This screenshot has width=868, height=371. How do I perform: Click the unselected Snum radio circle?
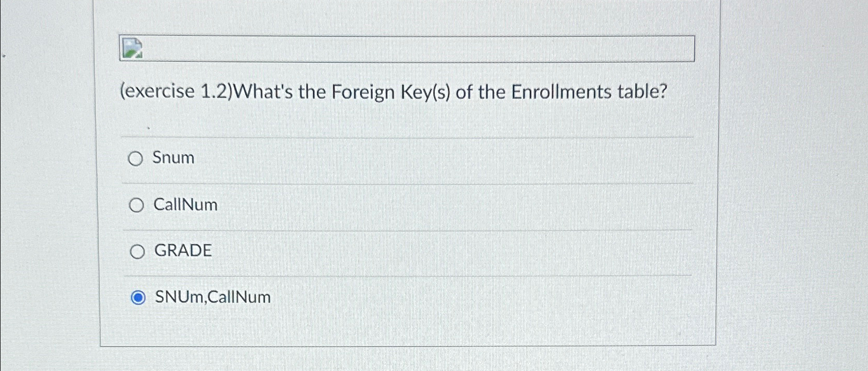click(137, 158)
